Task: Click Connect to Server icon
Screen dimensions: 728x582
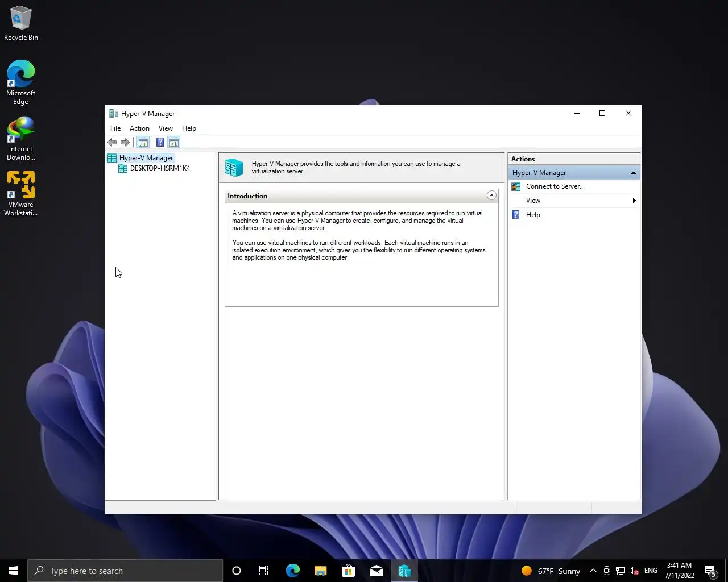Action: [516, 186]
